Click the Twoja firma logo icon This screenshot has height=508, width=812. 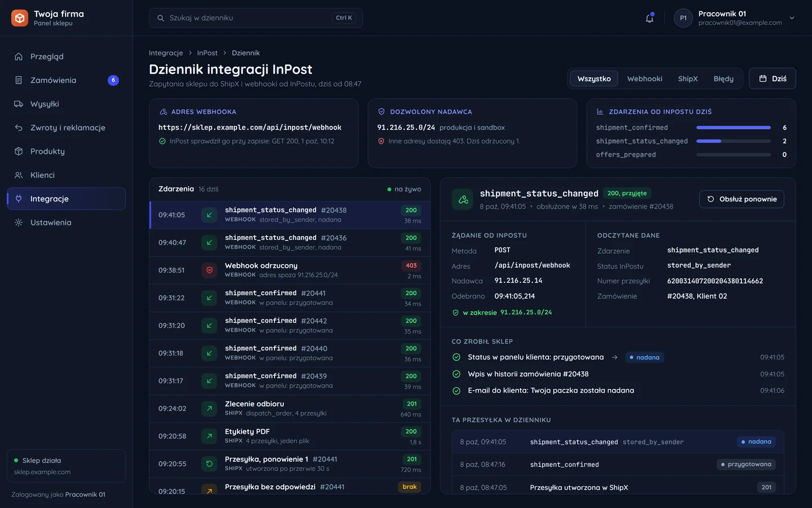click(x=20, y=18)
